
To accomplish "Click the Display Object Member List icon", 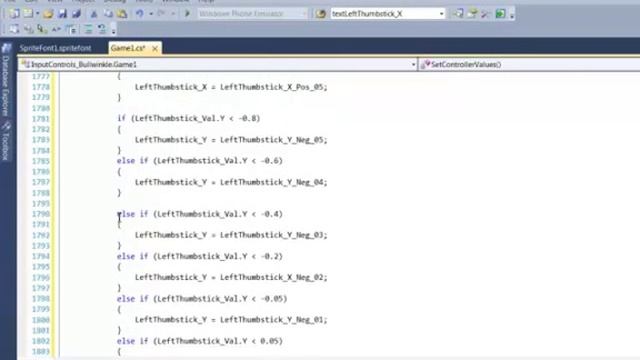I will click(14, 29).
